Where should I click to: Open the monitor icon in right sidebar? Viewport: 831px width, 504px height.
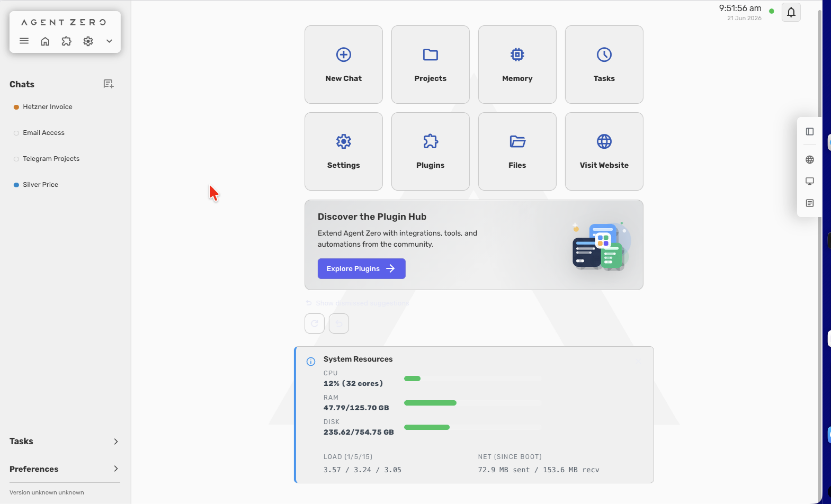(809, 181)
